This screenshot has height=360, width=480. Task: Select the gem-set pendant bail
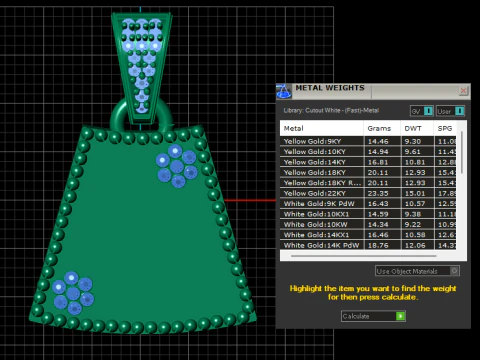142,67
